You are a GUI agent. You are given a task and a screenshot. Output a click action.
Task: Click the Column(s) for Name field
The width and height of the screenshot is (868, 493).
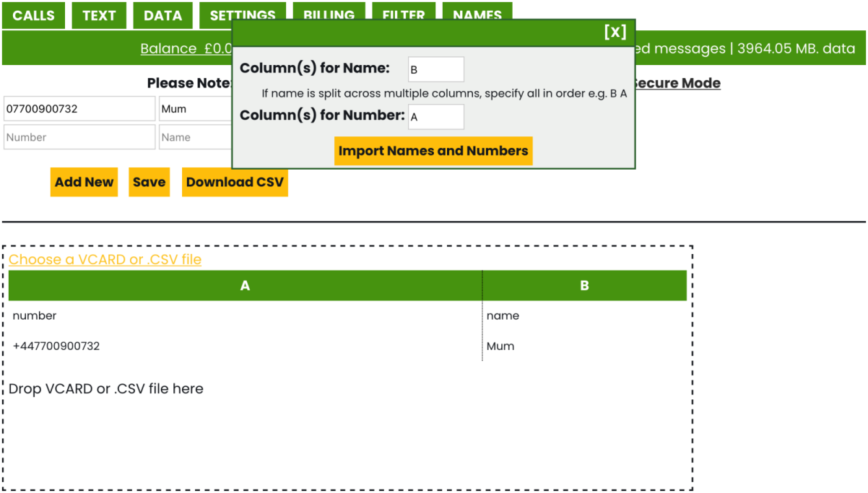[435, 69]
